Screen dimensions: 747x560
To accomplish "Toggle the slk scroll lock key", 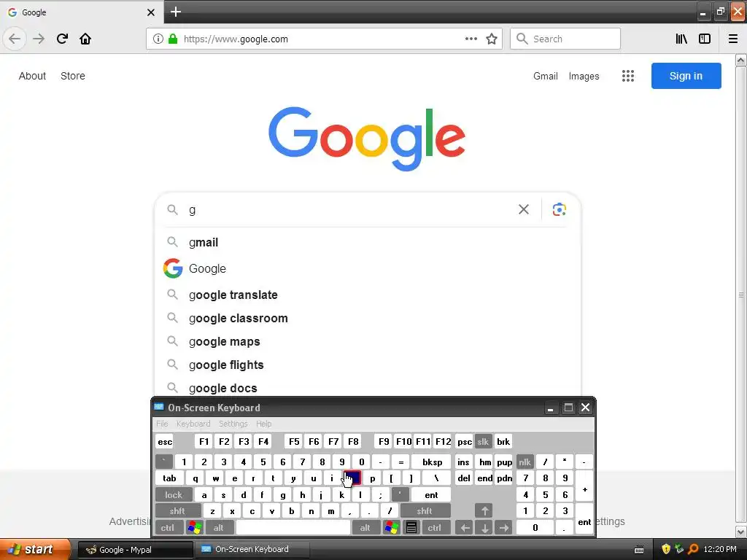I will [483, 441].
